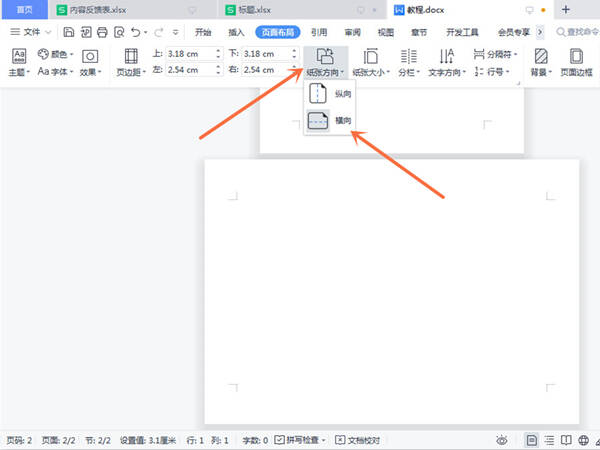Viewport: 600px width, 450px height.
Task: Open the 字体 theme fonts dropdown
Action: 55,72
